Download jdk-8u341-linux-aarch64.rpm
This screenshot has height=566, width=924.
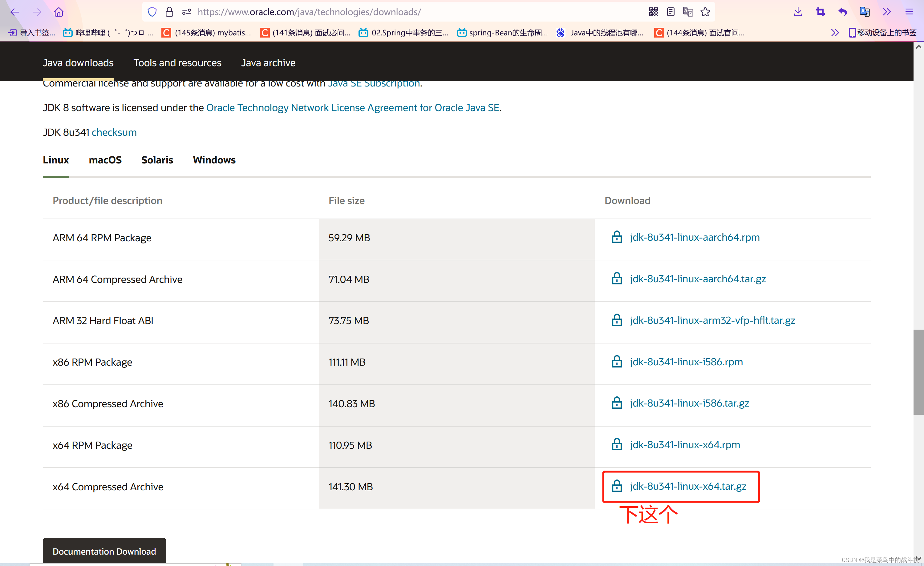point(694,237)
